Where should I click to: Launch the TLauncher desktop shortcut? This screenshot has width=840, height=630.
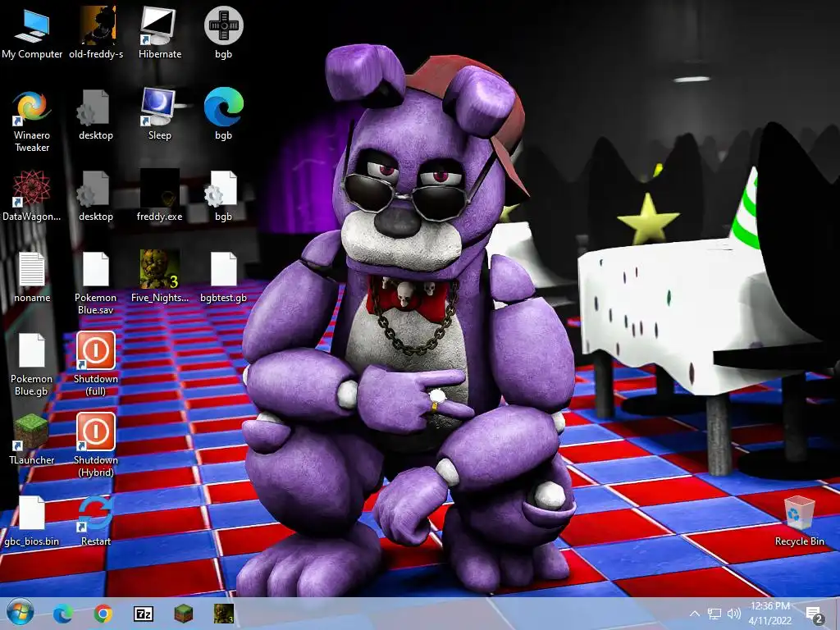pos(32,440)
